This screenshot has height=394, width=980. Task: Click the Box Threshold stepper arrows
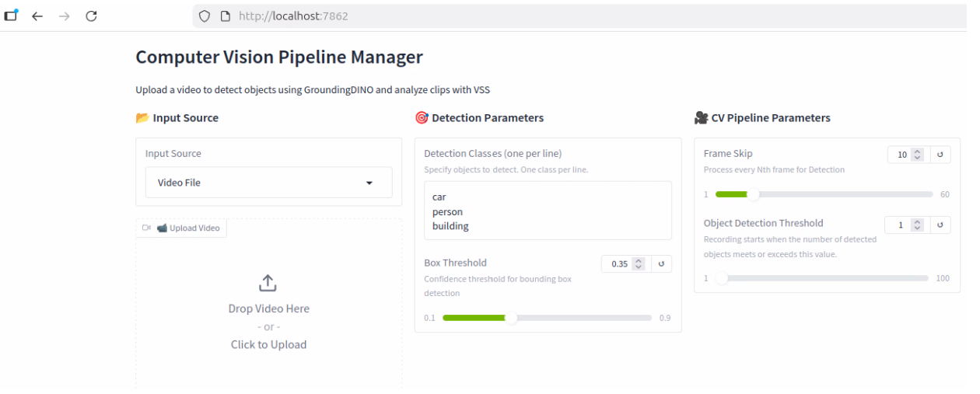point(639,264)
